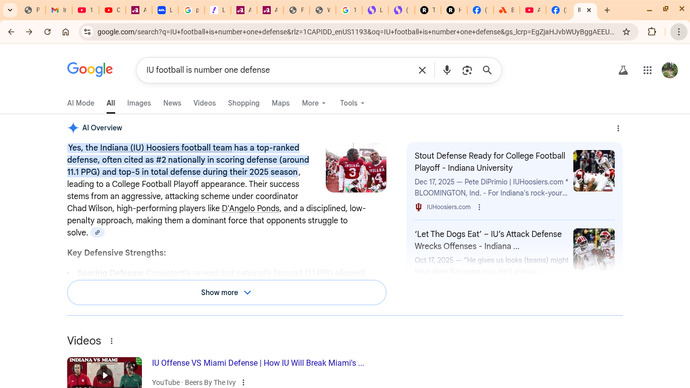The width and height of the screenshot is (690, 388).
Task: Click the browser address bar URL
Action: click(x=356, y=32)
